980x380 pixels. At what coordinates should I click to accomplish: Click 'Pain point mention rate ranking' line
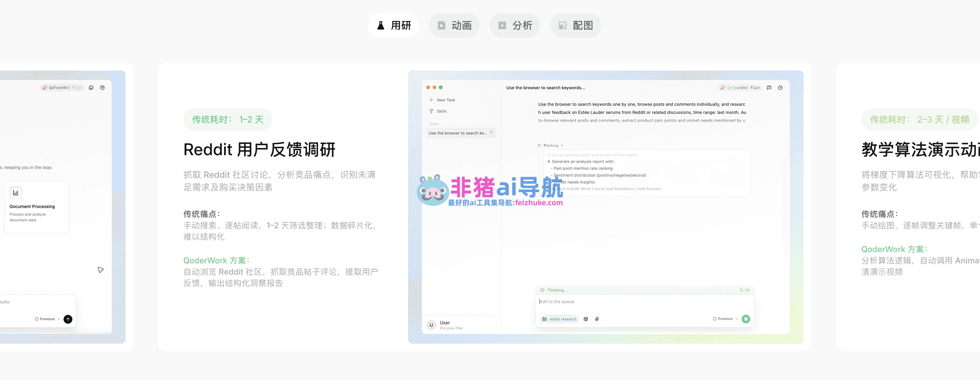[x=583, y=168]
